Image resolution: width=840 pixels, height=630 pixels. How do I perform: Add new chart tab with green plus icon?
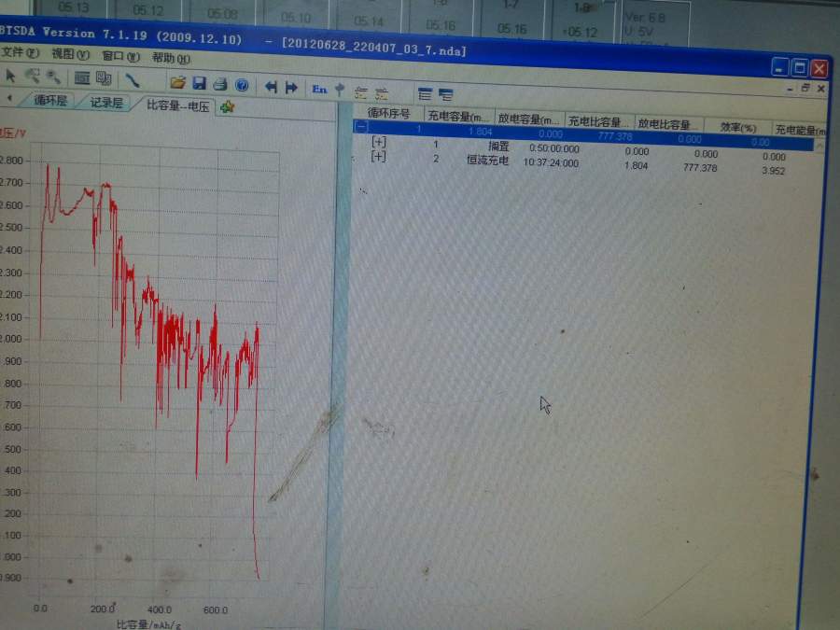pos(227,107)
